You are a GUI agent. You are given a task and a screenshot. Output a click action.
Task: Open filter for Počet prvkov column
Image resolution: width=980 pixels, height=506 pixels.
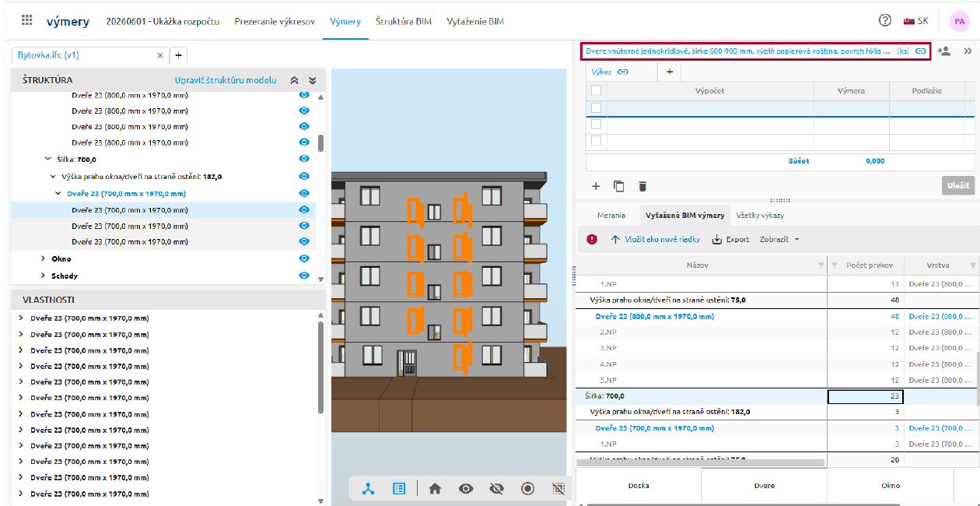coord(833,265)
